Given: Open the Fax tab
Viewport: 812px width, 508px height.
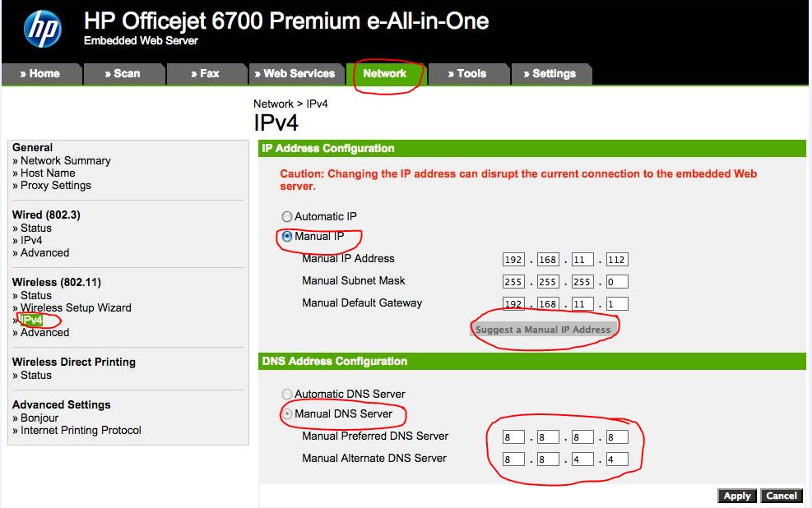Looking at the screenshot, I should click(206, 74).
